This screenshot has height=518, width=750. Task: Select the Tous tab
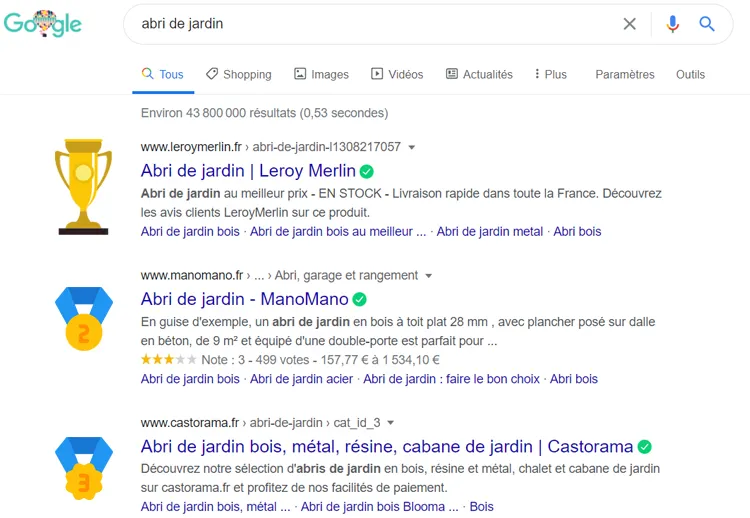[x=163, y=75]
